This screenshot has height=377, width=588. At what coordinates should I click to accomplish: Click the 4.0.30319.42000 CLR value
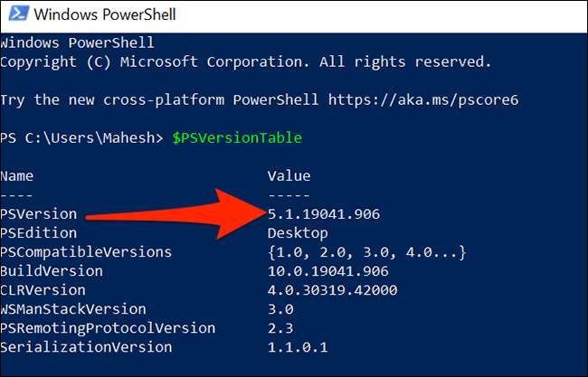tap(332, 290)
